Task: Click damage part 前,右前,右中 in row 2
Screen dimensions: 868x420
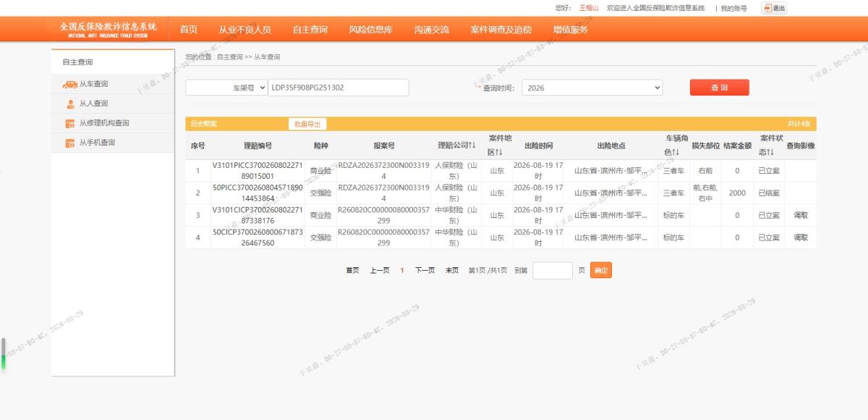Action: pos(705,193)
